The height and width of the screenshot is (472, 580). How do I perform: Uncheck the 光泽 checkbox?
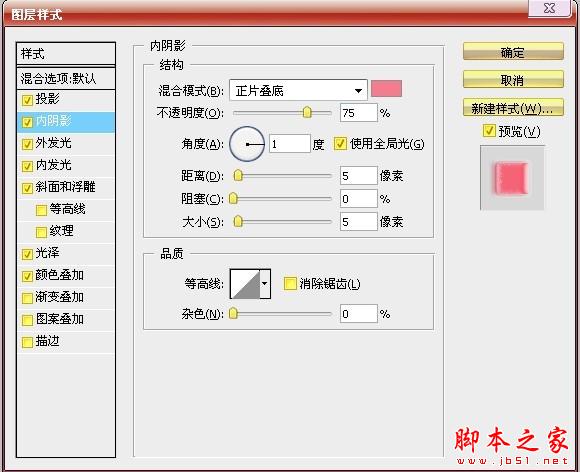27,254
